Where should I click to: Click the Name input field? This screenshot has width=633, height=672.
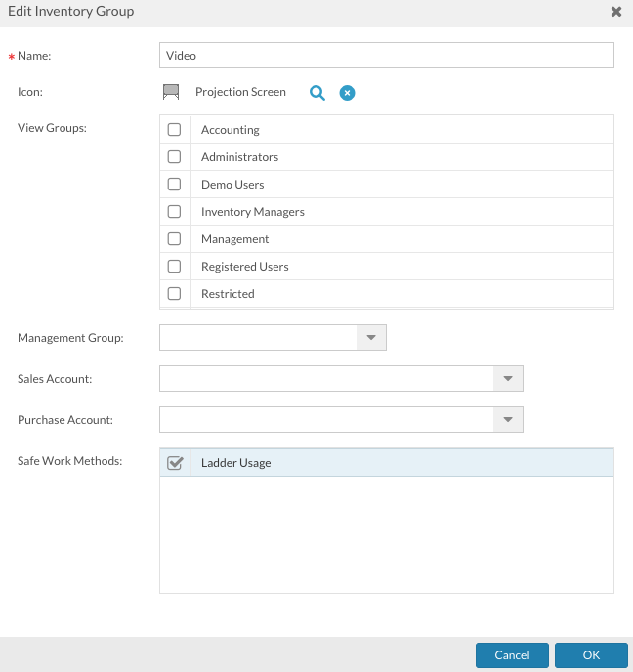pyautogui.click(x=386, y=56)
